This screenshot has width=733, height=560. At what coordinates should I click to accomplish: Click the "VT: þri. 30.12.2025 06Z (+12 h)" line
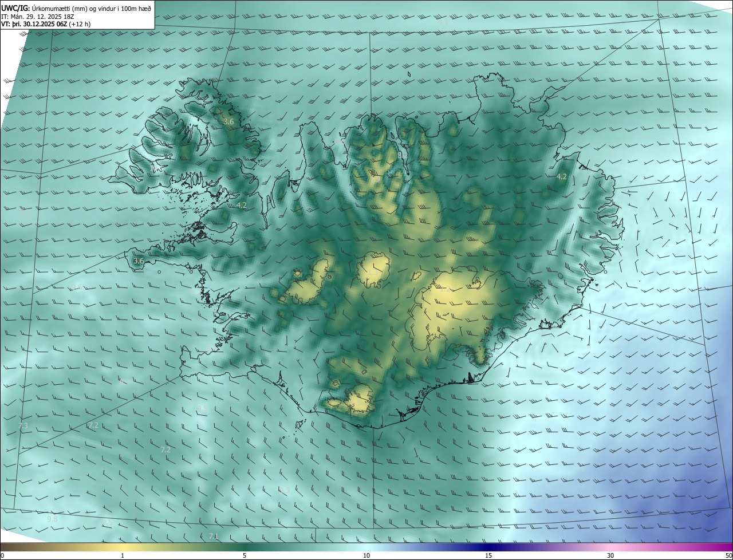(x=46, y=24)
